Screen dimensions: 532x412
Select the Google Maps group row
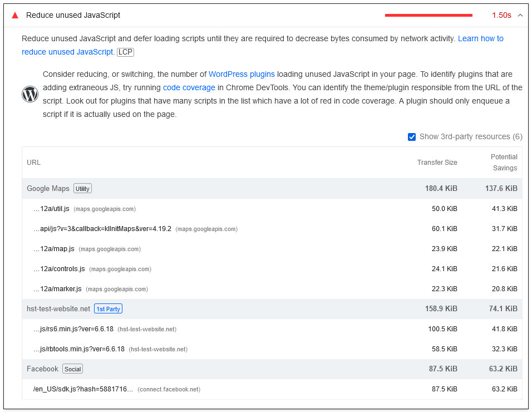point(272,189)
